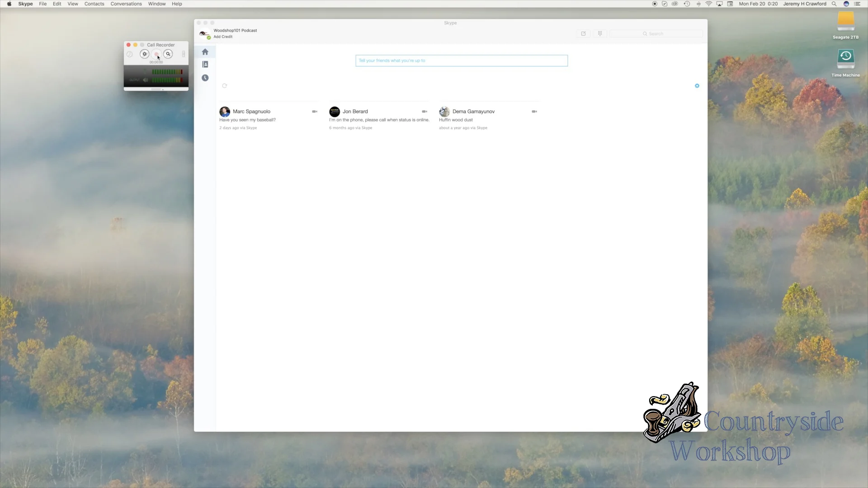The height and width of the screenshot is (488, 868).
Task: Open Marc Spagnuolo's avatar
Action: 225,112
